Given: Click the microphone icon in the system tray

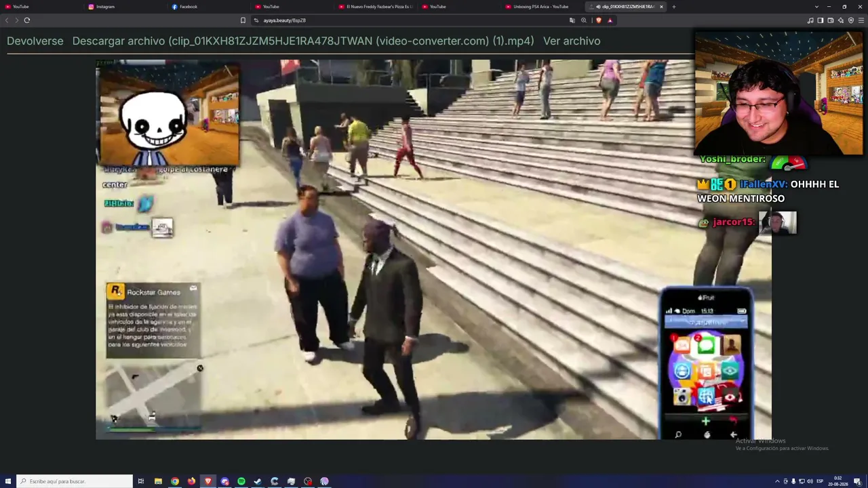Looking at the screenshot, I should [793, 481].
